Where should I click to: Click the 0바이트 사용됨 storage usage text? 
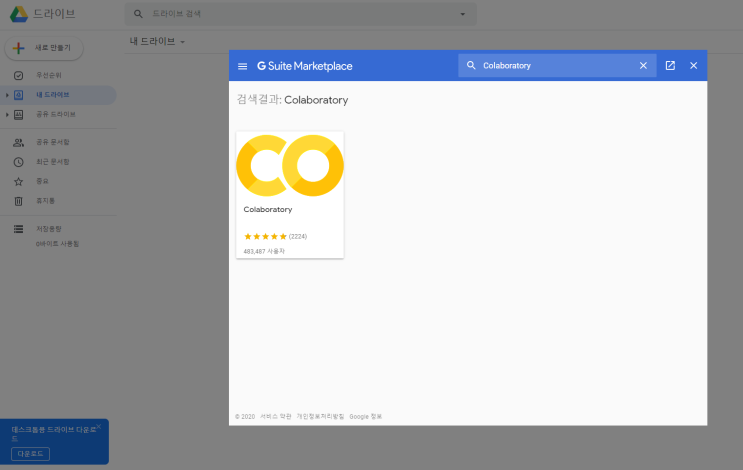57,244
